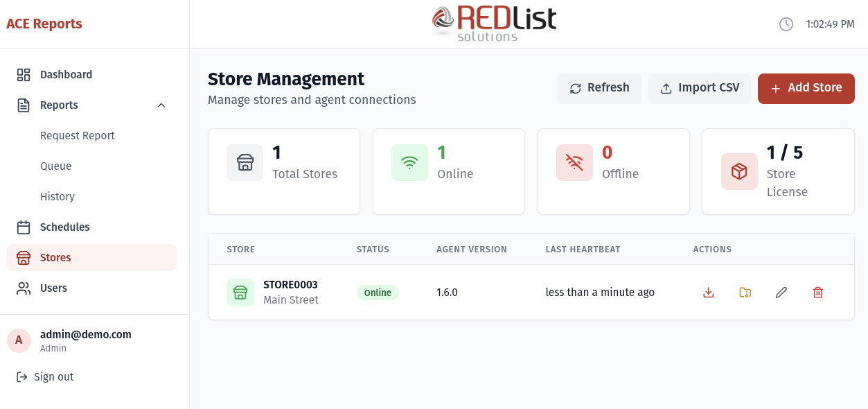
Task: Expand the Queue item under Reports
Action: pyautogui.click(x=55, y=166)
